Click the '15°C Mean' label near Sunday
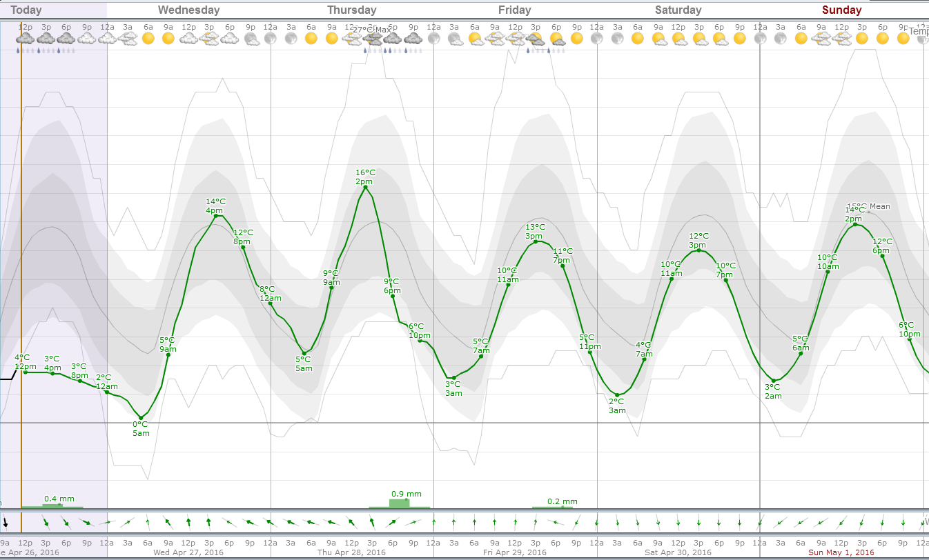This screenshot has width=929, height=560. point(869,206)
